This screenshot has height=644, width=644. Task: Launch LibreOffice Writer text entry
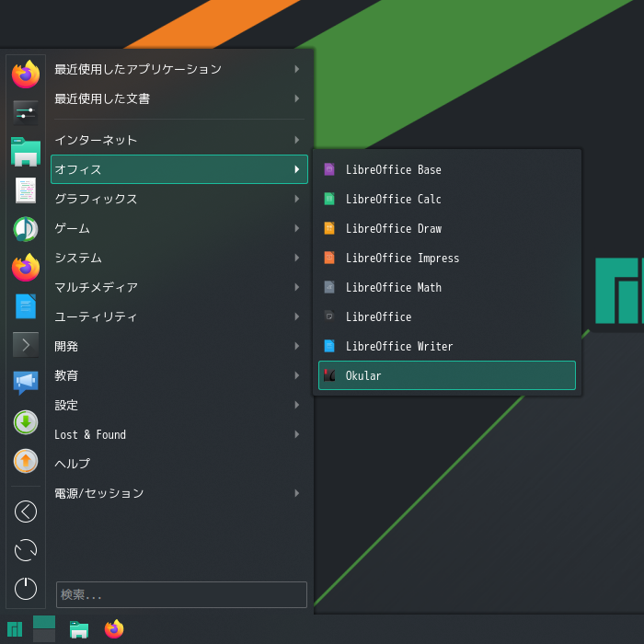point(399,346)
